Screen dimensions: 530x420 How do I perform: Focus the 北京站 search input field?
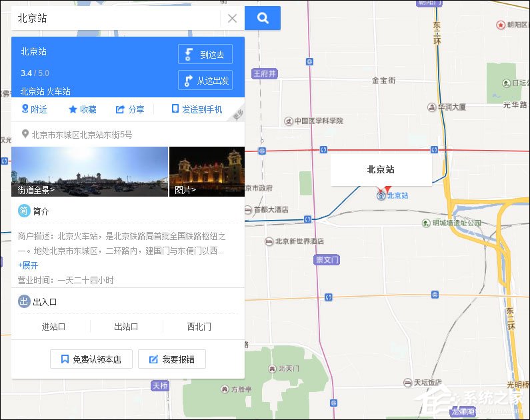point(115,18)
